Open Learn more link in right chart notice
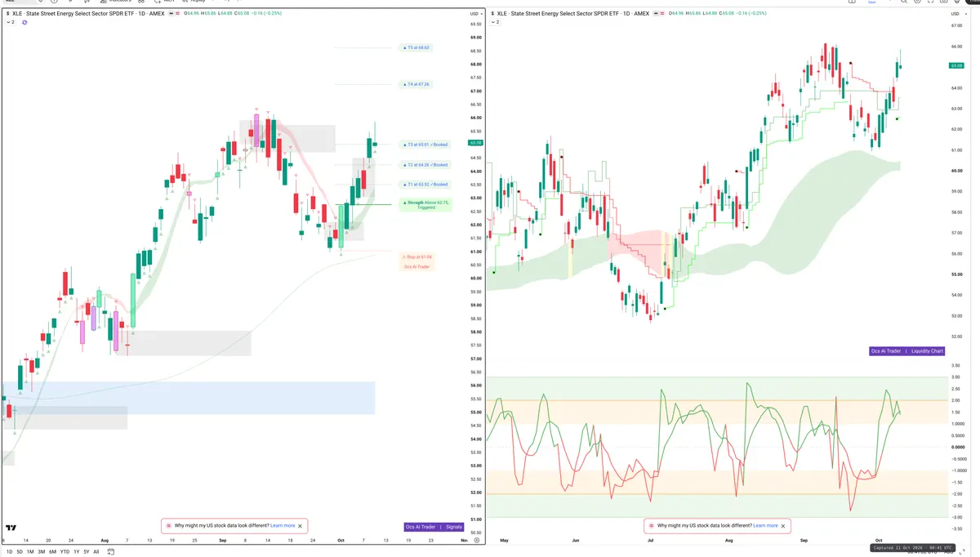 pos(765,526)
